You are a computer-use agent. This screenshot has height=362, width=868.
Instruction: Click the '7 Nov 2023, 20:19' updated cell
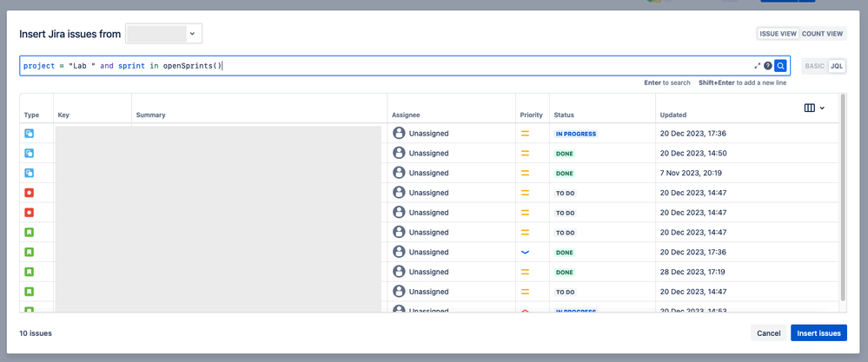pyautogui.click(x=691, y=173)
